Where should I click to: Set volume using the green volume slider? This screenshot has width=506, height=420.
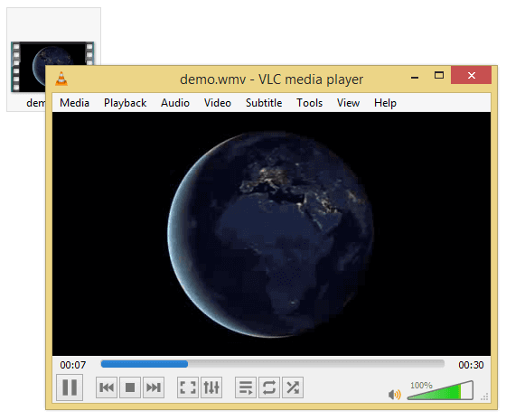(440, 390)
